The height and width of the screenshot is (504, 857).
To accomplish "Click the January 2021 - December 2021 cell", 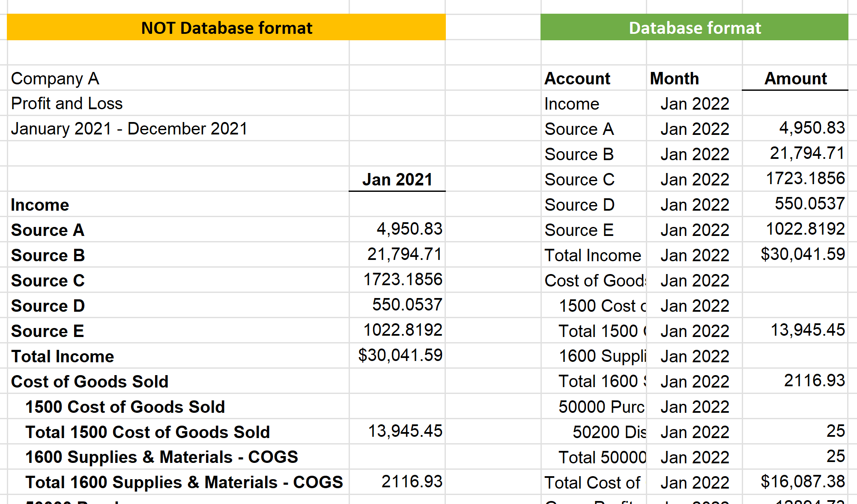I will pos(129,128).
